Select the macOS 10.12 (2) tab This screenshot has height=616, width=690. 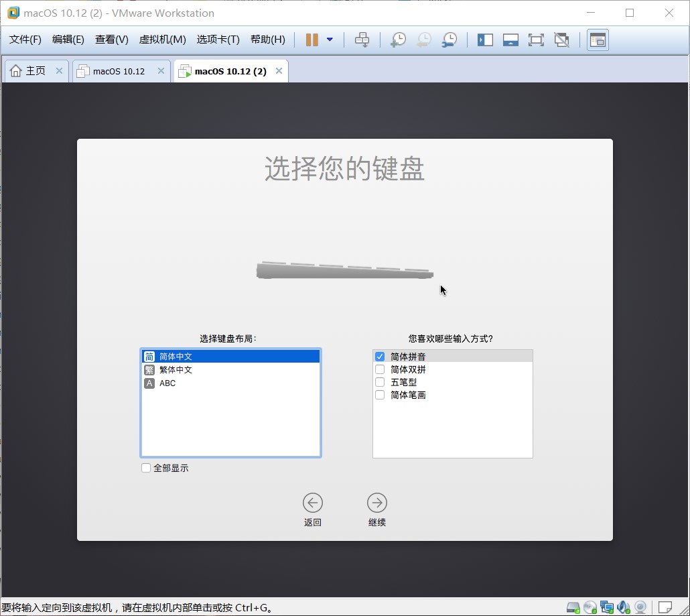click(x=230, y=71)
